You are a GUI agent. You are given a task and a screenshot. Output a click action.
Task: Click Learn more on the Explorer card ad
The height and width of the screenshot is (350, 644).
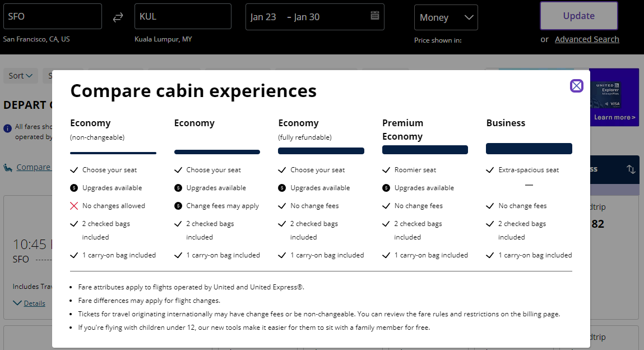pos(614,117)
